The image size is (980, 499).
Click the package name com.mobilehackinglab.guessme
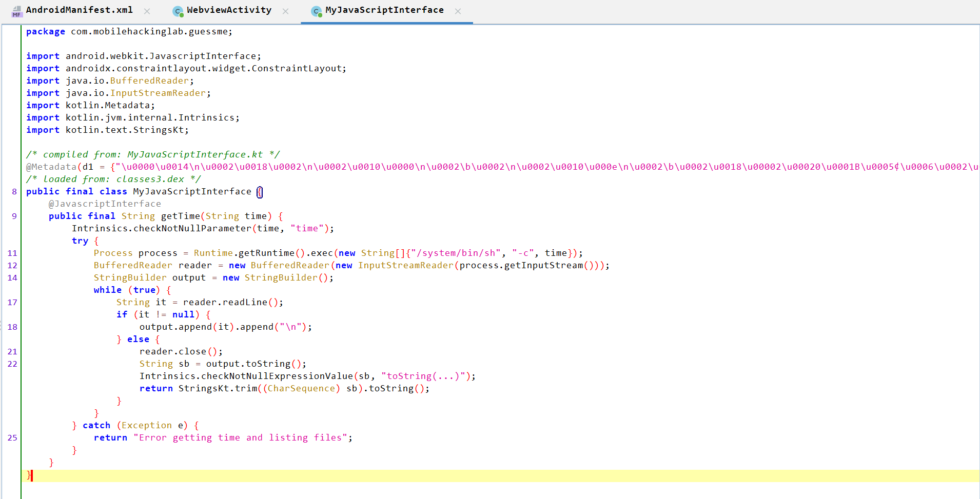tap(150, 31)
